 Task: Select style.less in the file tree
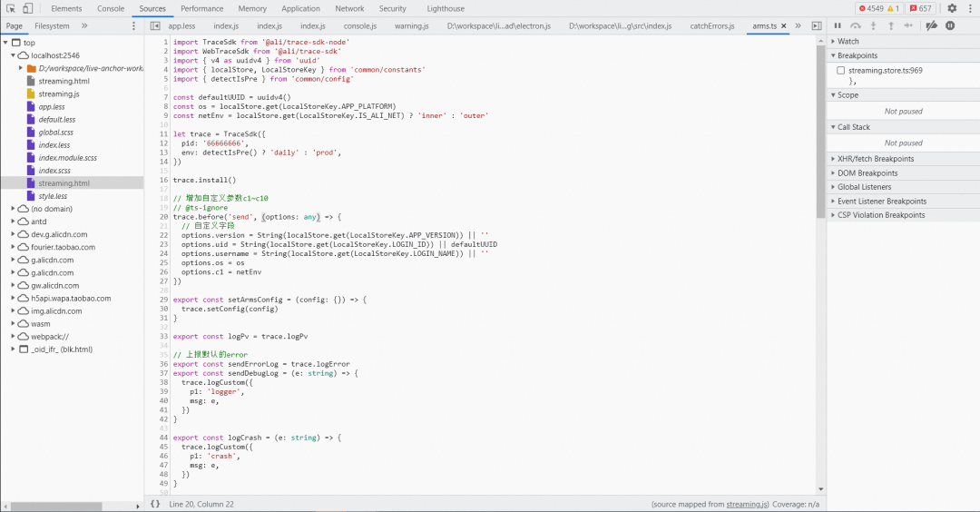coord(53,196)
